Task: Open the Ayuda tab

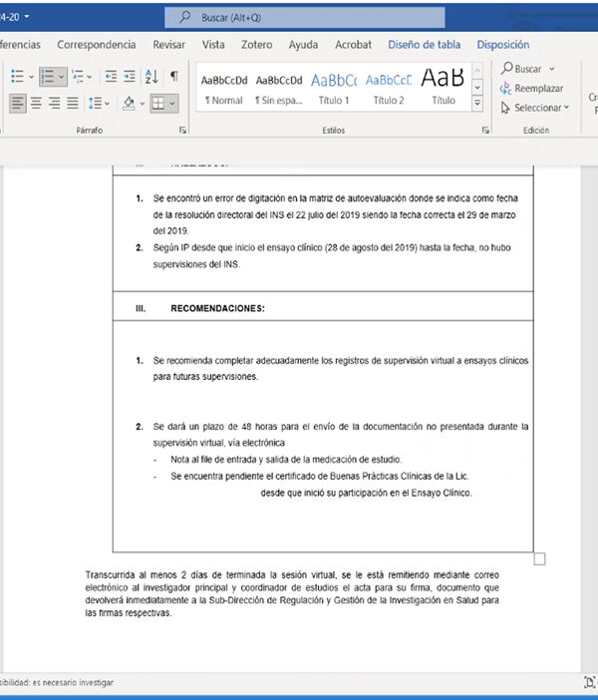Action: [303, 45]
